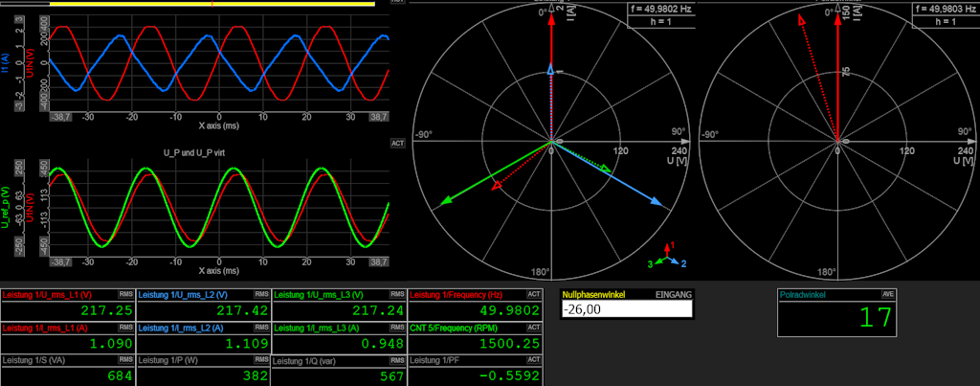Click the RMS badge of the I_rms_L3 meter
Screen dimensions: 980x386
[397, 327]
